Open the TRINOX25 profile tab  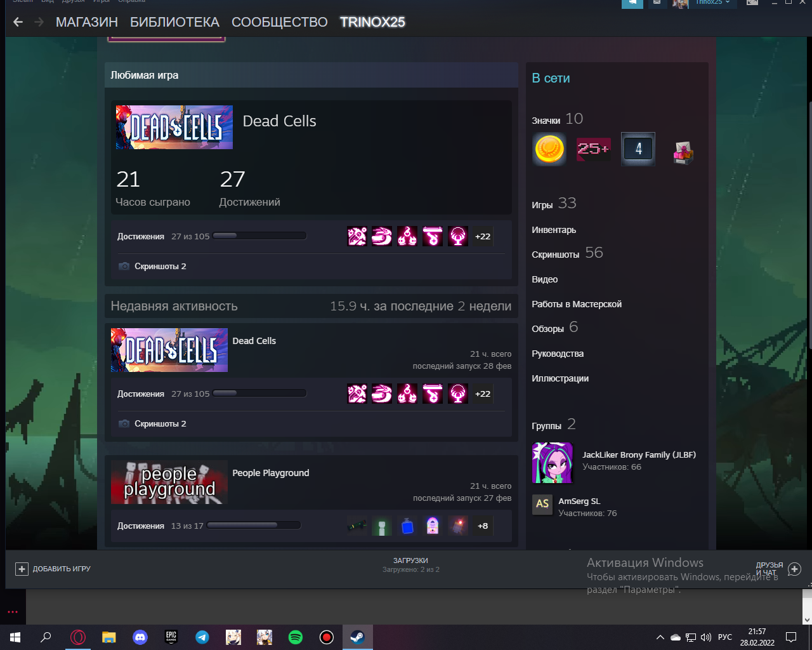point(372,22)
